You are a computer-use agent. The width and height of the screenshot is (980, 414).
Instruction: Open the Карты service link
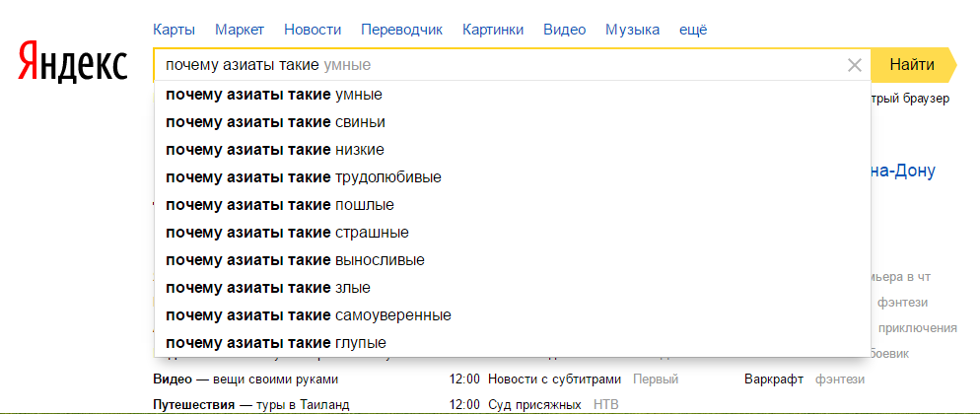coord(175,30)
